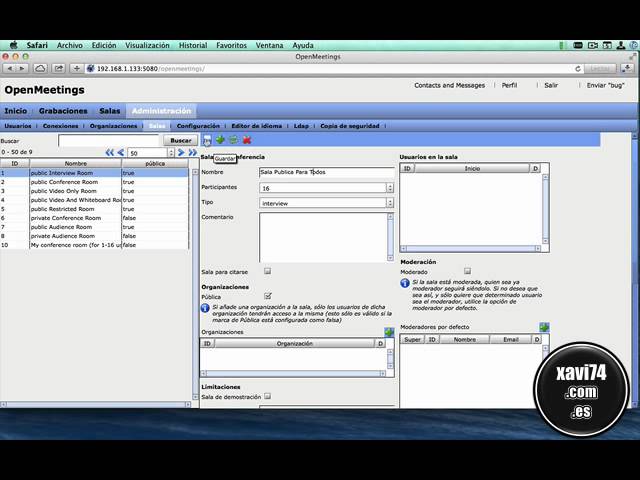Open the Usuarios admin subtab

18,126
